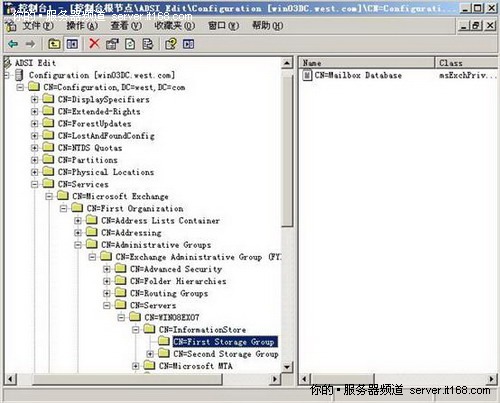
Task: Toggle the Show/Hide Console Tree icon
Action: point(72,44)
